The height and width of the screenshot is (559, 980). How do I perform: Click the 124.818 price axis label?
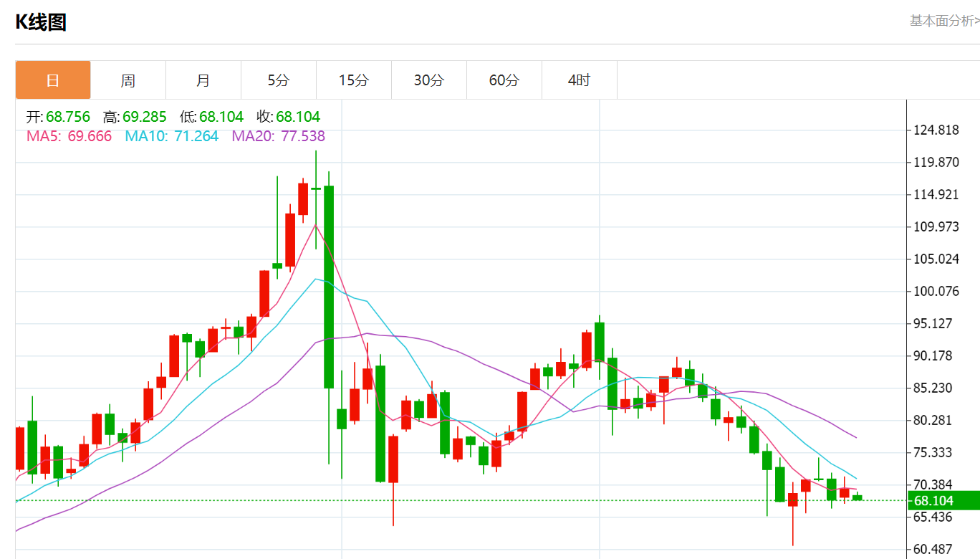click(x=936, y=130)
